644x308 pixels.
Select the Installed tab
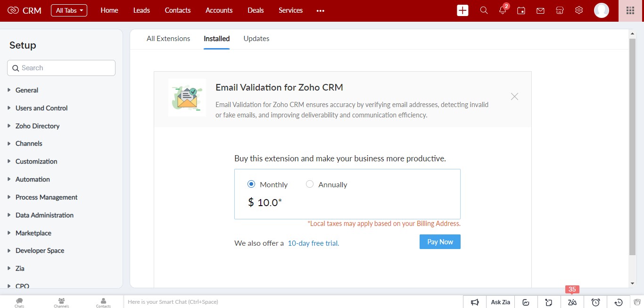(x=217, y=39)
